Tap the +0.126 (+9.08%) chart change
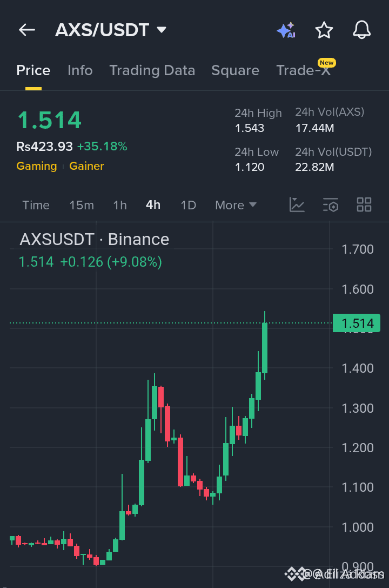Viewport: 389px width, 588px height. (111, 262)
